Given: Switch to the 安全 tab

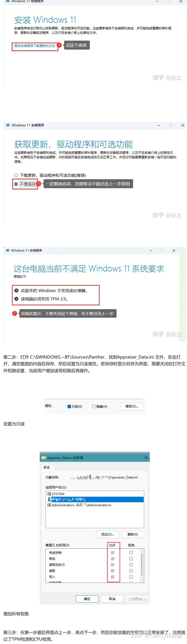Looking at the screenshot, I should [x=47, y=467].
